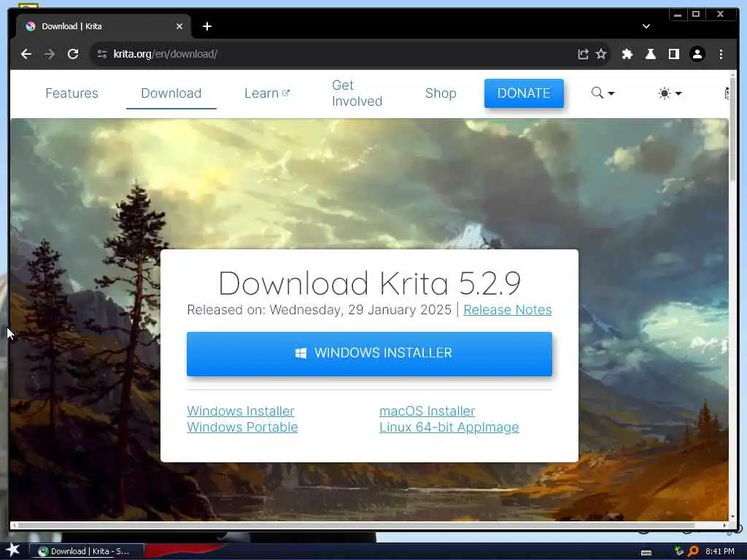Open the taskbar start star icon

pyautogui.click(x=13, y=550)
